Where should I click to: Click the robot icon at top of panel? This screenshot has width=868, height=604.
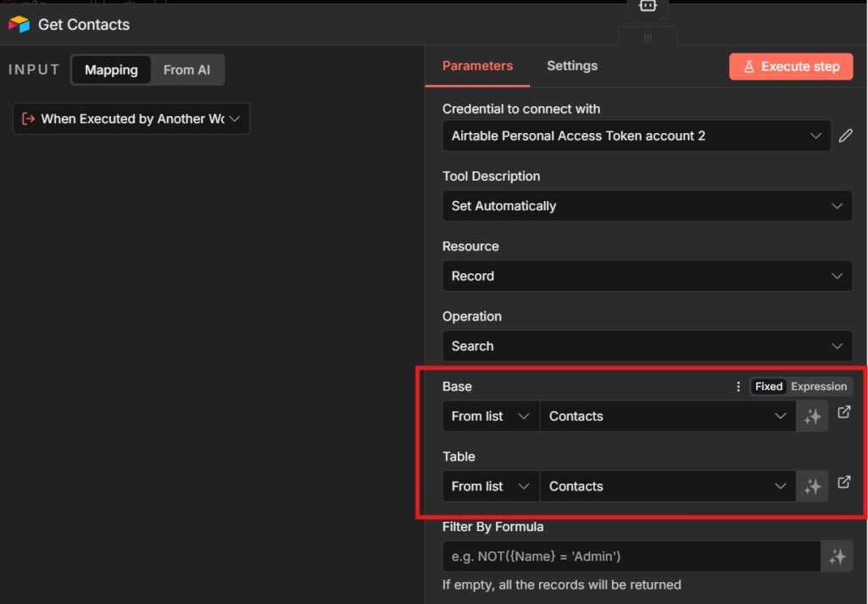click(x=648, y=6)
